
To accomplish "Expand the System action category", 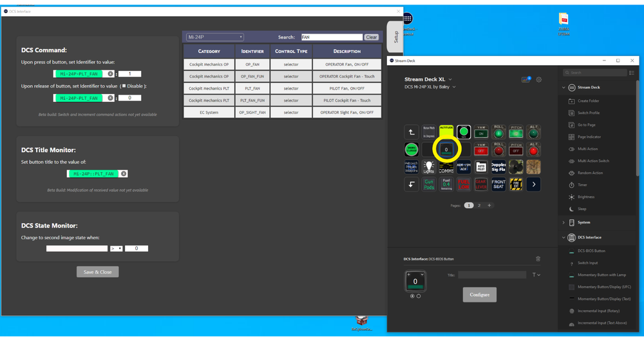I will 563,222.
